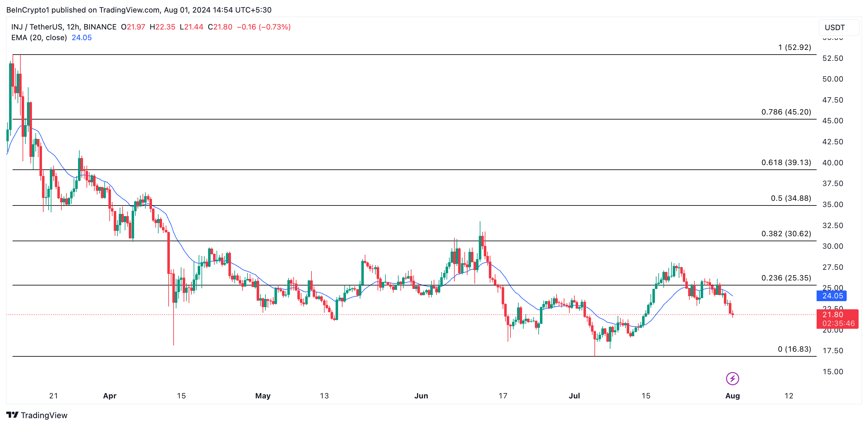The image size is (868, 426).
Task: Select the EMA (20, close) indicator label
Action: [x=39, y=37]
